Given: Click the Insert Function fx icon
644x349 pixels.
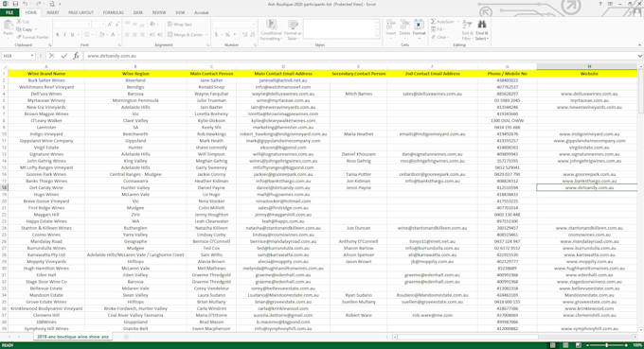Looking at the screenshot, I should 76,56.
